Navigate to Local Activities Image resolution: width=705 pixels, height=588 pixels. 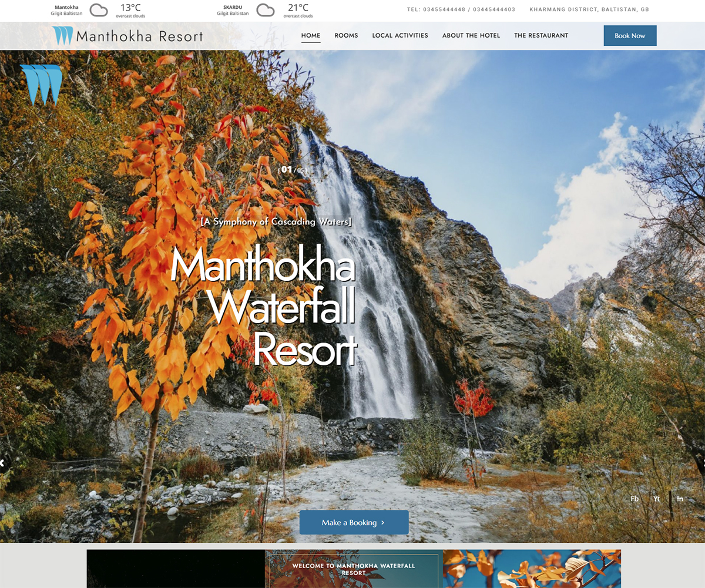[400, 36]
